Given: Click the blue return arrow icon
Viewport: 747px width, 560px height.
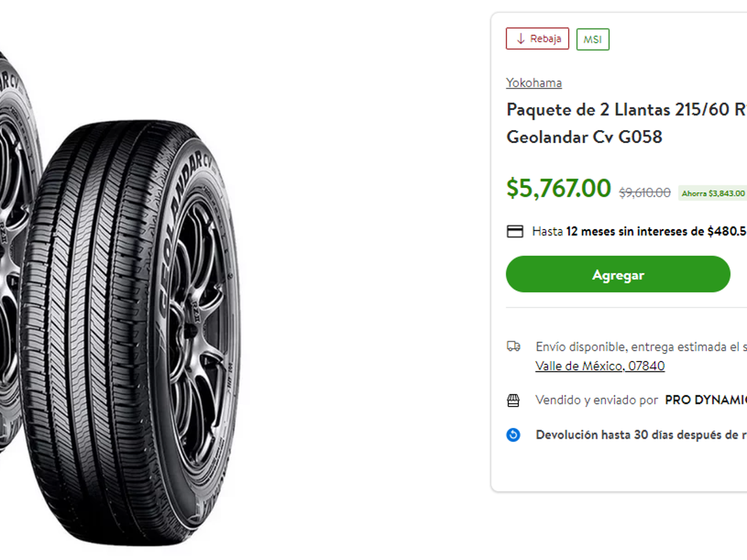Looking at the screenshot, I should click(512, 435).
